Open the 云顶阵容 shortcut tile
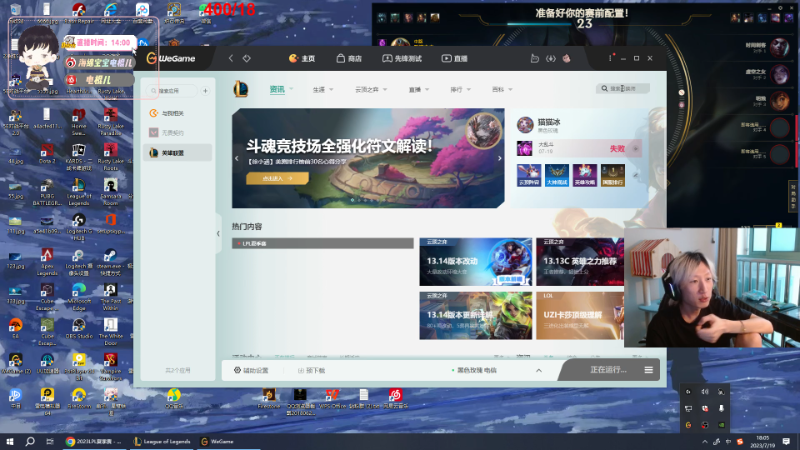The image size is (800, 450). tap(529, 176)
